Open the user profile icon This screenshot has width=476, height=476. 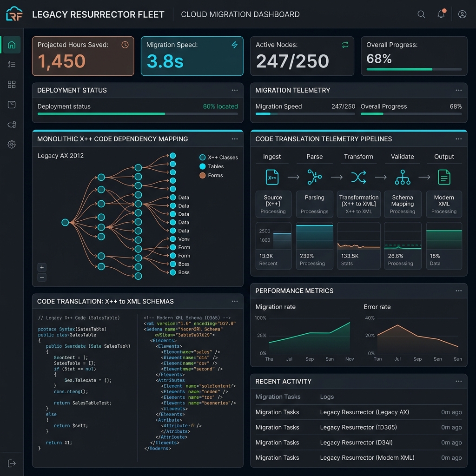pyautogui.click(x=462, y=14)
